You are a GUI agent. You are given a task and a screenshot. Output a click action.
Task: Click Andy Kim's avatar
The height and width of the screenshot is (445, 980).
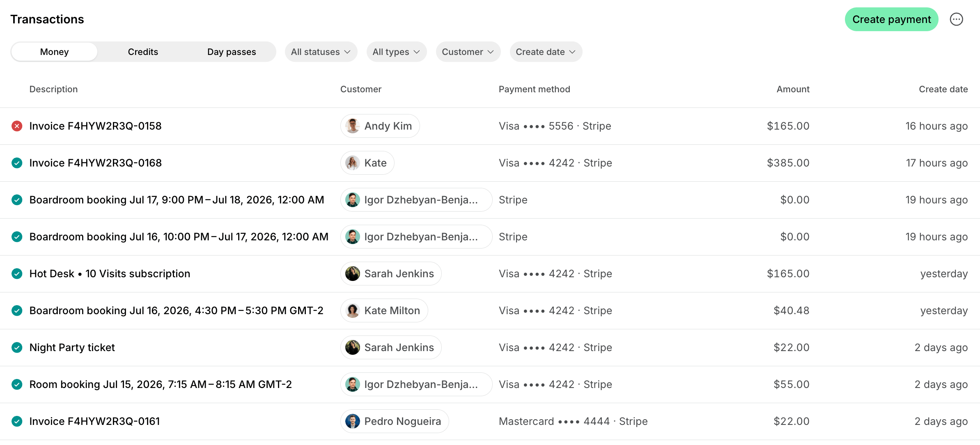click(x=353, y=126)
